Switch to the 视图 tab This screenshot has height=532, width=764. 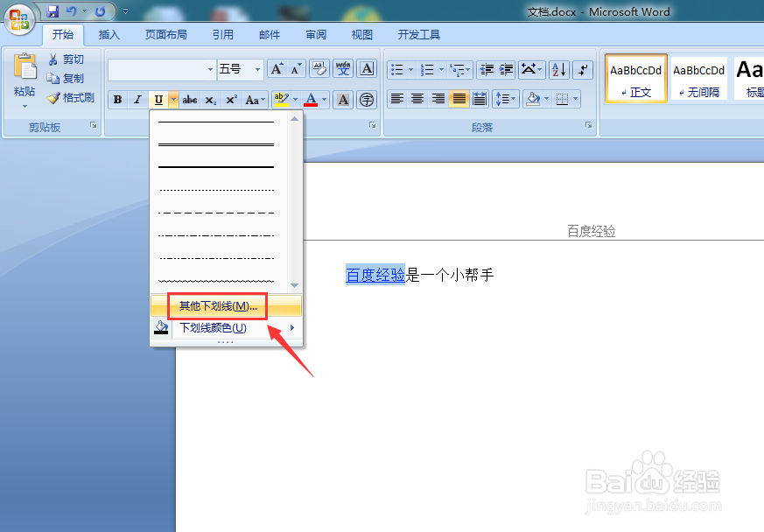[362, 35]
